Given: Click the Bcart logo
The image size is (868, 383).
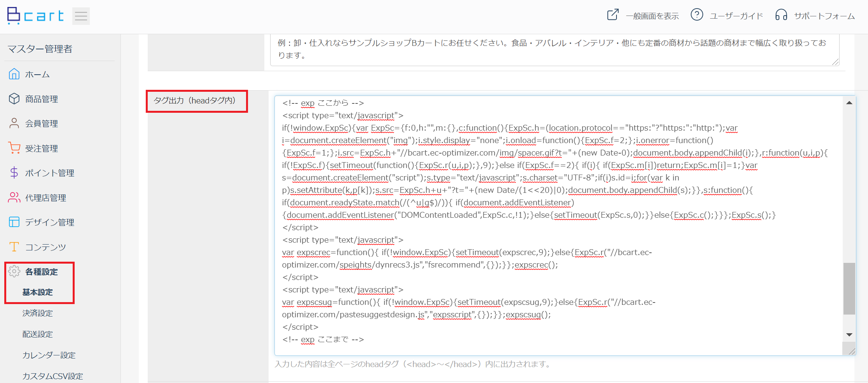Looking at the screenshot, I should (x=35, y=16).
